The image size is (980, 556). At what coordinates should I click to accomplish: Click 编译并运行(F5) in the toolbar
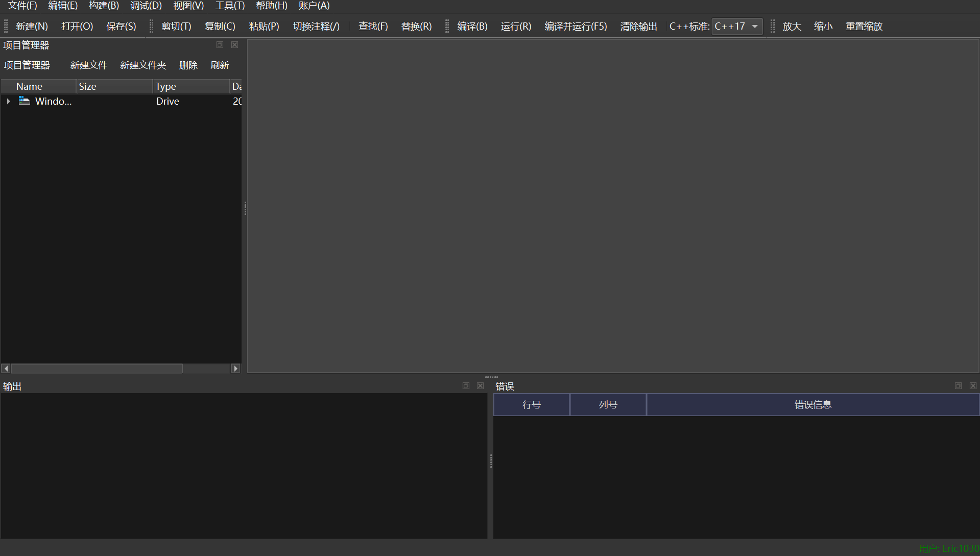(x=576, y=27)
